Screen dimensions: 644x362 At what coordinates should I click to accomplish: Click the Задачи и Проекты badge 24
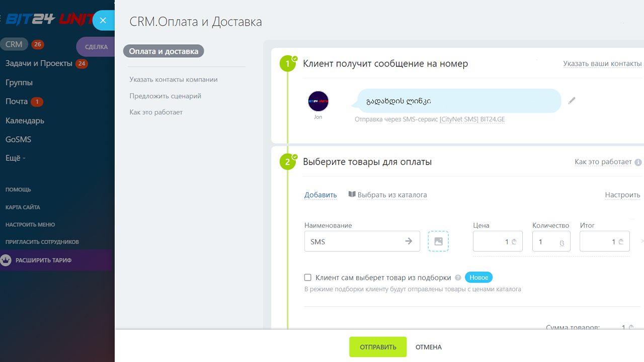coord(82,64)
